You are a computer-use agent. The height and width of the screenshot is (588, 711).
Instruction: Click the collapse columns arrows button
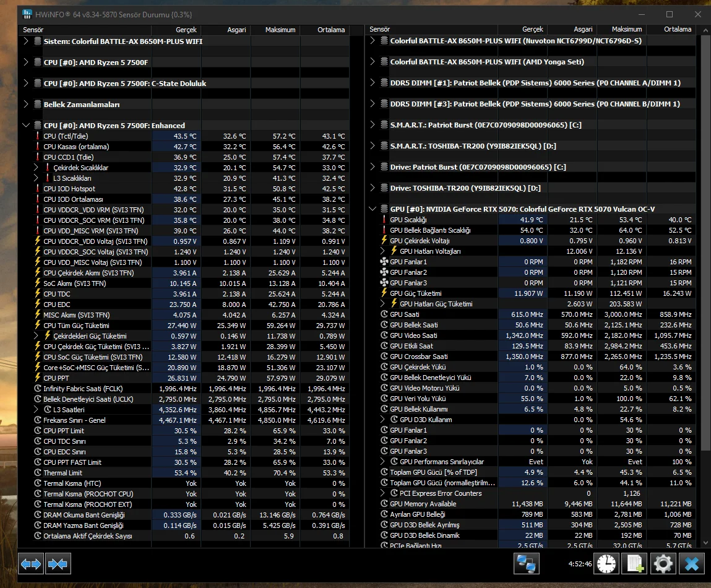pyautogui.click(x=58, y=564)
